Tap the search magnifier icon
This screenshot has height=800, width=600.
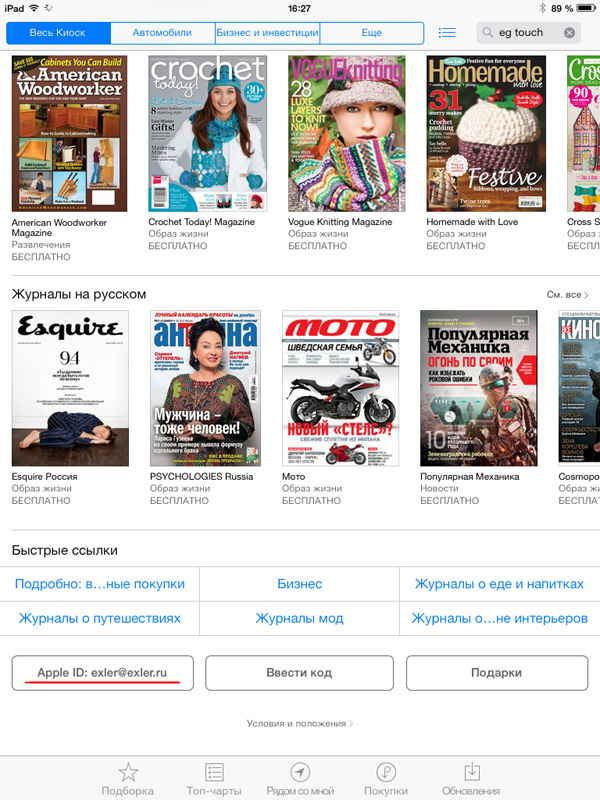coord(489,33)
